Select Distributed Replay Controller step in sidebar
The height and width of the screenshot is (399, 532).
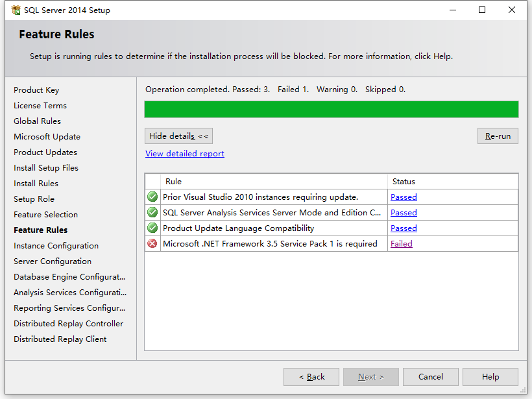[x=69, y=324]
